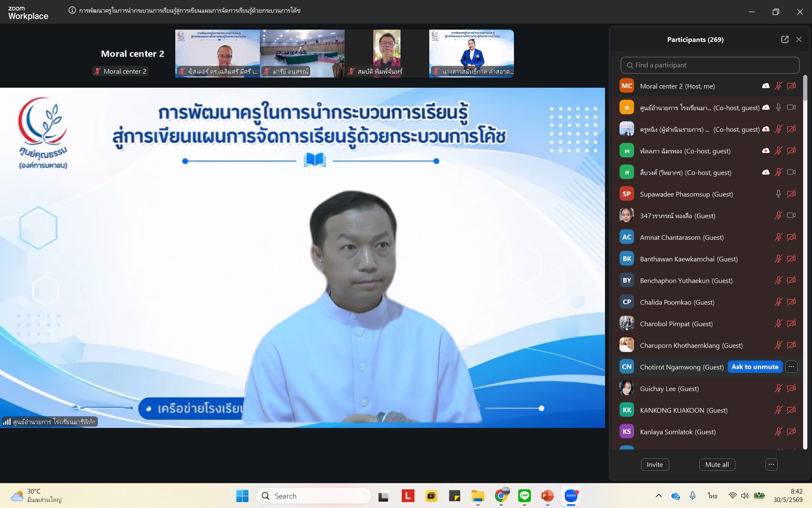
Task: Click video-off icon for Banthawan Kaewkamchai
Action: tap(791, 259)
